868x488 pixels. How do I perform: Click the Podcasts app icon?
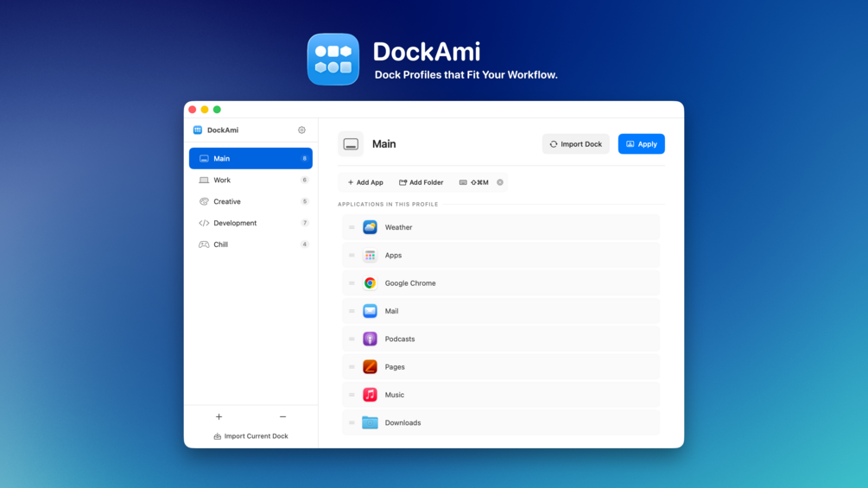point(370,339)
